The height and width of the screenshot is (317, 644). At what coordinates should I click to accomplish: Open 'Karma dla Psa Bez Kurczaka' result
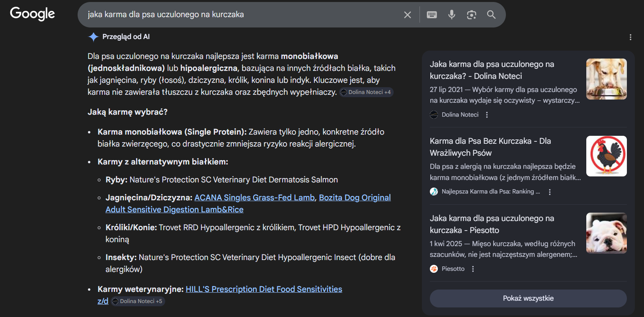click(x=490, y=147)
